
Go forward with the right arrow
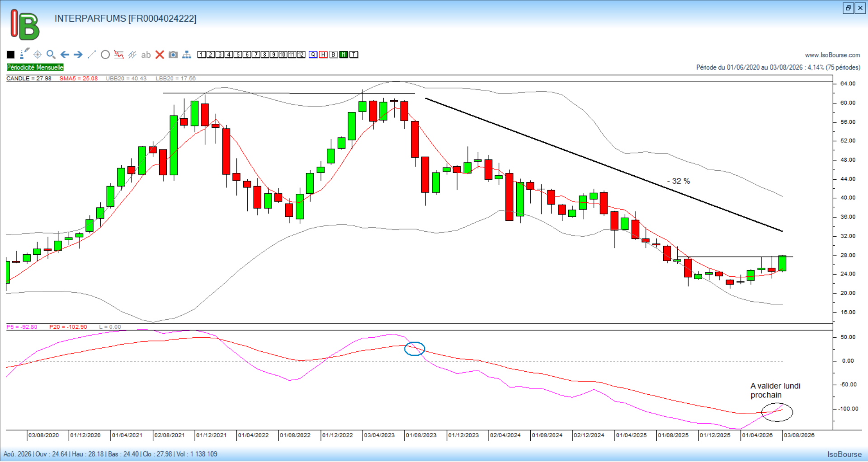tap(78, 55)
